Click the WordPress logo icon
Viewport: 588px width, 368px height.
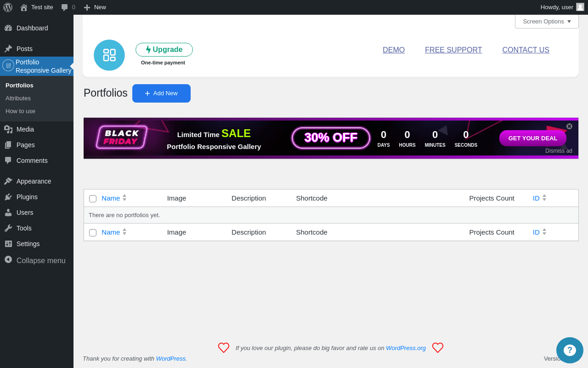(8, 7)
